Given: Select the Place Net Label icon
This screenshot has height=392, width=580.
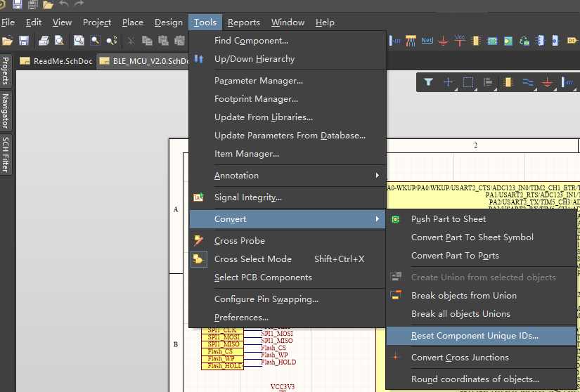Looking at the screenshot, I should 427,40.
